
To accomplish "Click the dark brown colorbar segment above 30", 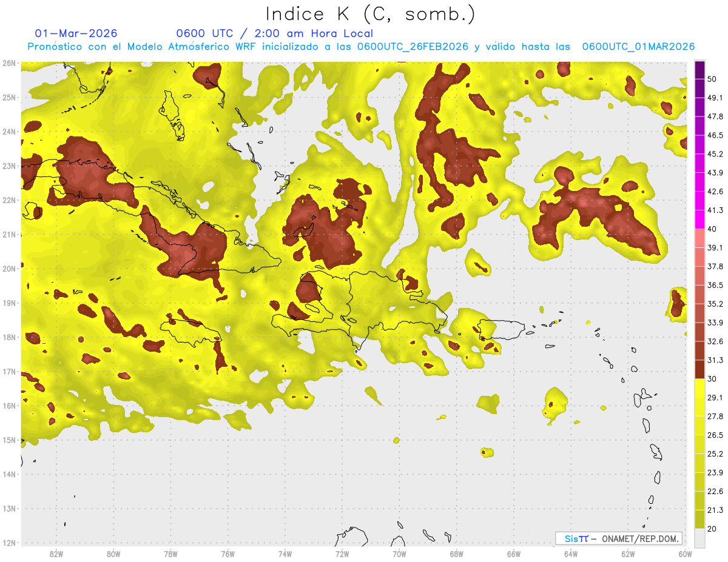I will [x=699, y=370].
